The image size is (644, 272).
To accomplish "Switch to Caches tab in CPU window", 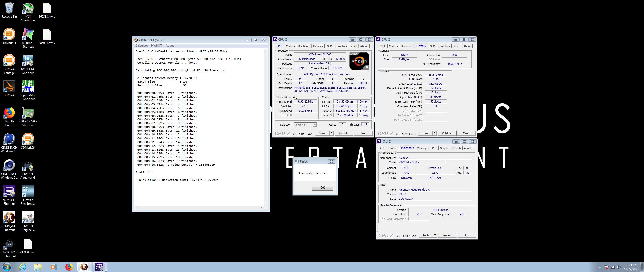I will (x=290, y=46).
